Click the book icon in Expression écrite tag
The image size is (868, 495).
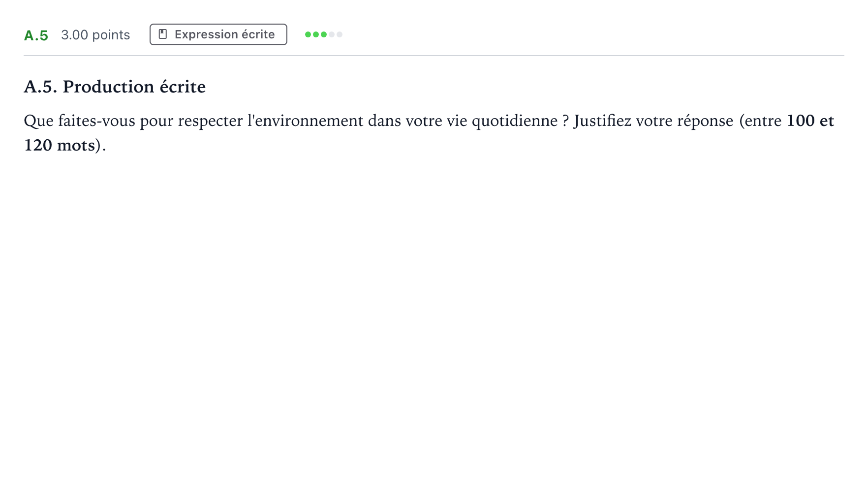(163, 34)
